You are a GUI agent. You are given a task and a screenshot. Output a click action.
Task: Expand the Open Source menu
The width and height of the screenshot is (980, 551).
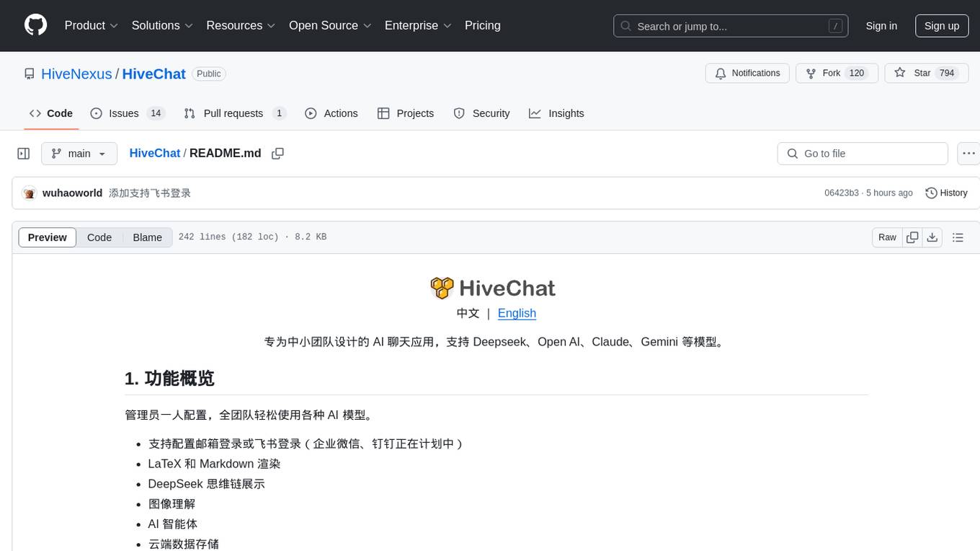point(330,25)
